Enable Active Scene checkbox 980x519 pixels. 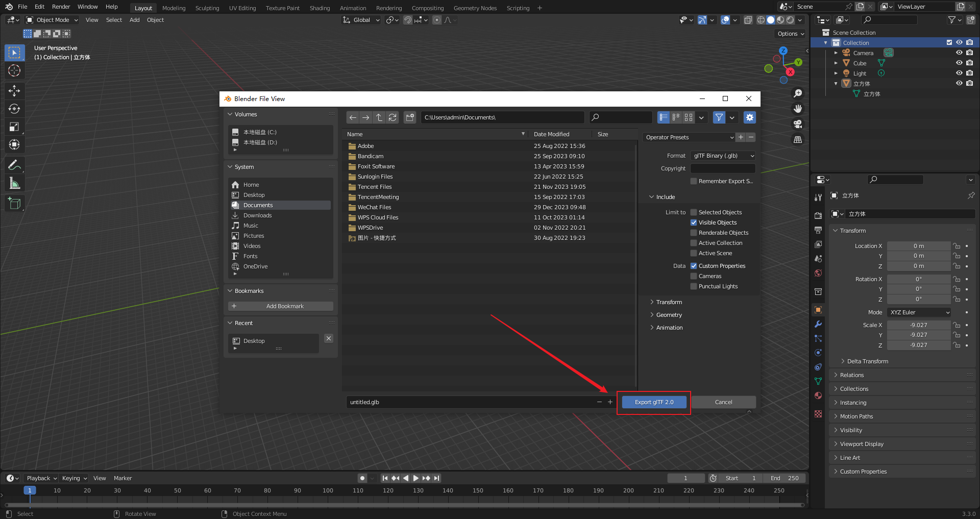(694, 253)
